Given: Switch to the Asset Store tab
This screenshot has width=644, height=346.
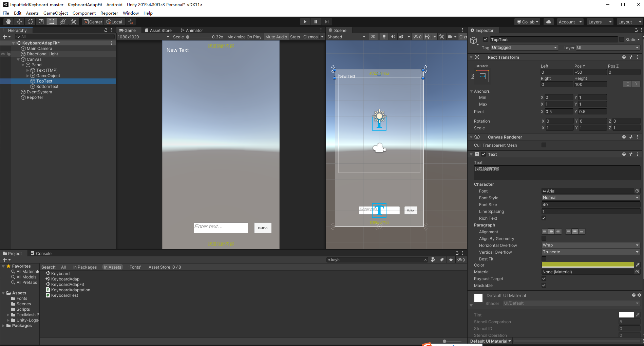Looking at the screenshot, I should point(158,30).
